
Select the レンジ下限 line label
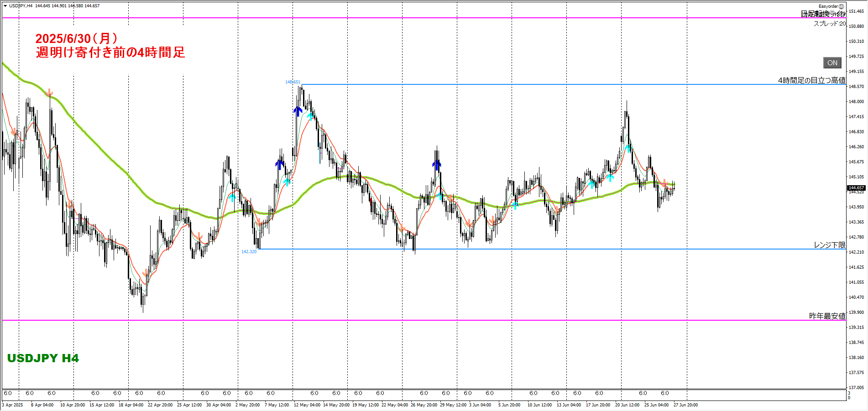(x=830, y=245)
